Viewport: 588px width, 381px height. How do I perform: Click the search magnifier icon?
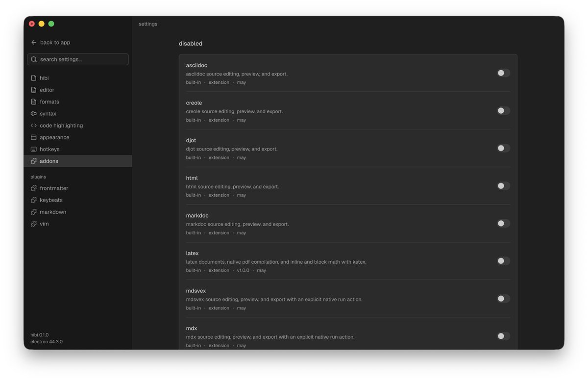click(x=34, y=59)
